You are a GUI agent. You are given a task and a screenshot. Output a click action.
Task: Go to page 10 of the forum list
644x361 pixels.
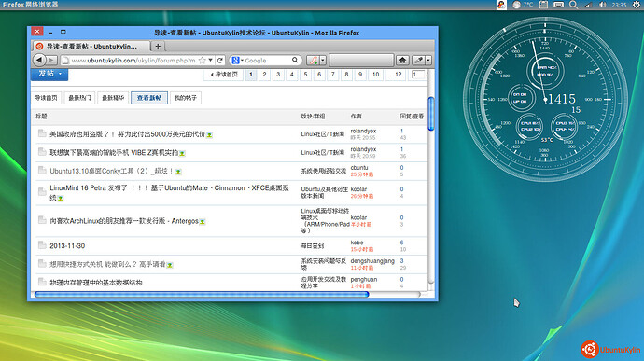(x=375, y=75)
